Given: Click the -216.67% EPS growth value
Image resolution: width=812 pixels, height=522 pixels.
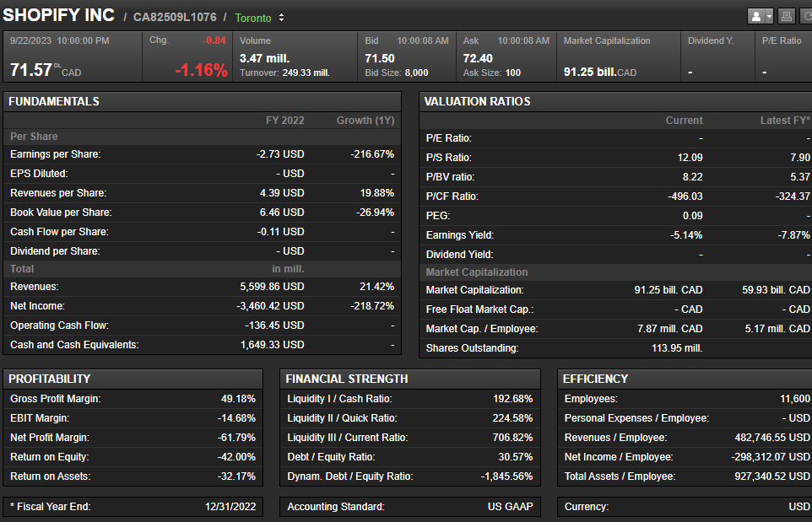Looking at the screenshot, I should point(372,154).
